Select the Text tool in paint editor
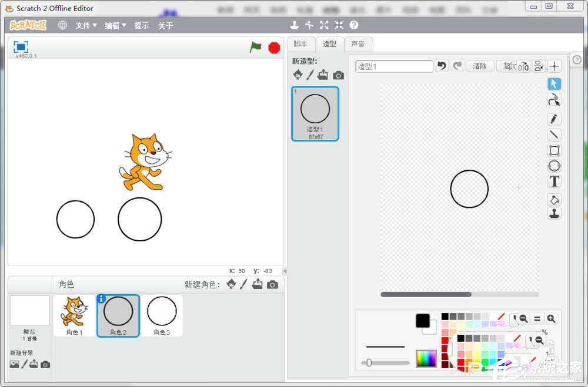Viewport: 588px width, 387px height. pyautogui.click(x=554, y=181)
